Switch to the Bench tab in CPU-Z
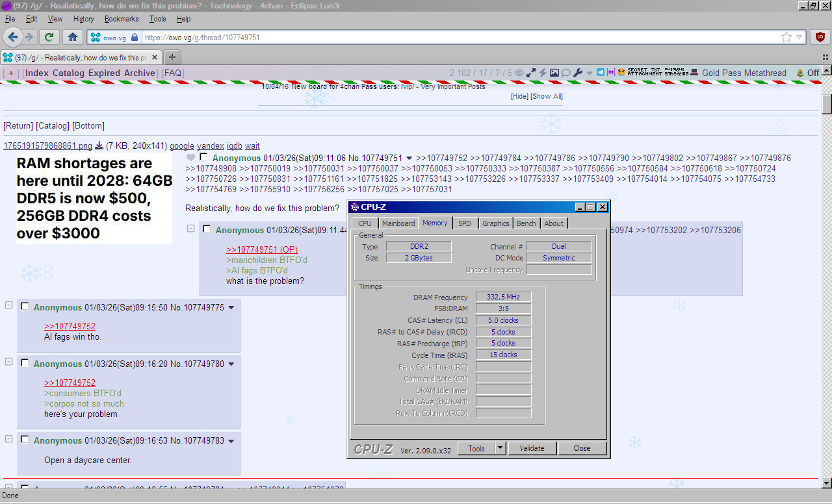 526,223
